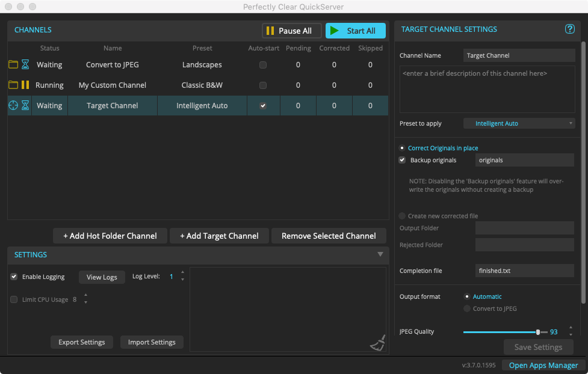Select Convert to JPEG output format
The height and width of the screenshot is (374, 588).
tap(467, 308)
